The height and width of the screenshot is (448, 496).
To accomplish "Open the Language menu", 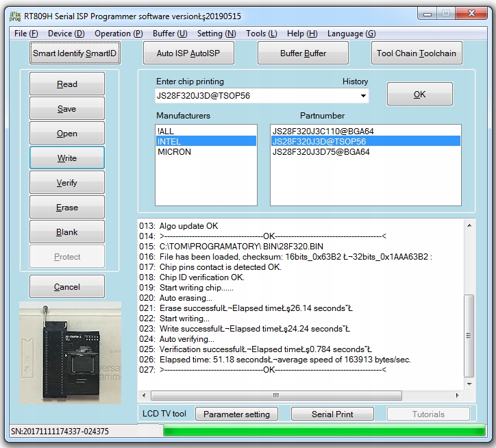I will (351, 34).
